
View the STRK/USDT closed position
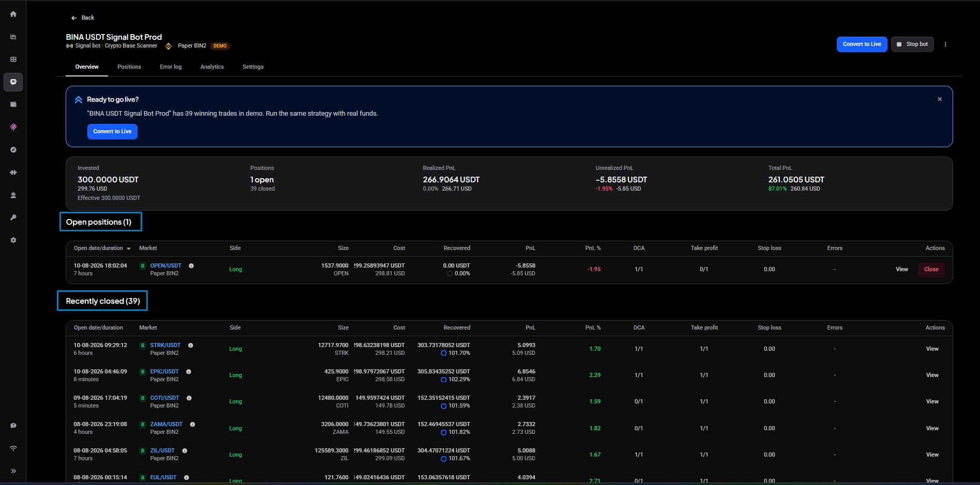click(932, 349)
